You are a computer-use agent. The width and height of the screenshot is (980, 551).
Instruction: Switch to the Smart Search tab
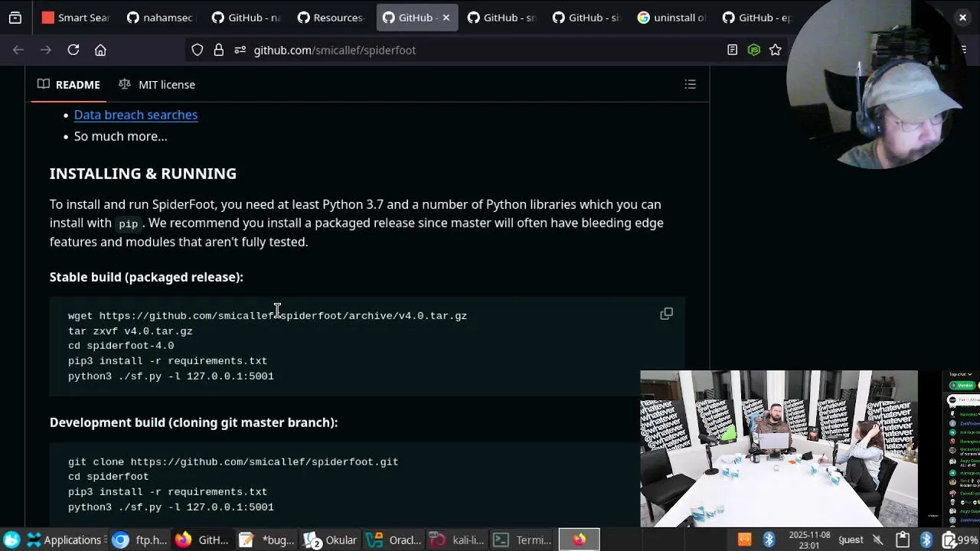(x=76, y=18)
